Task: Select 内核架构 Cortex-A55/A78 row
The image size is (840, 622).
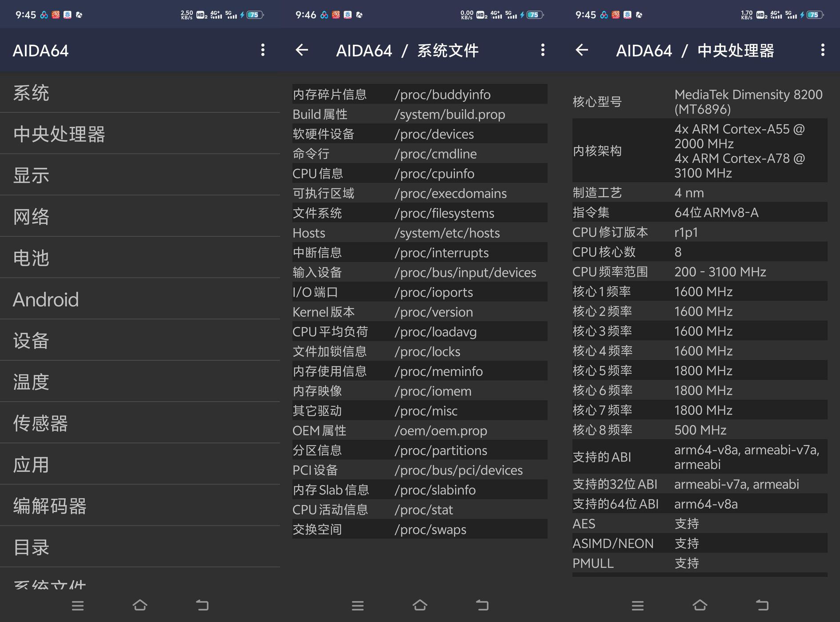Action: [x=700, y=151]
